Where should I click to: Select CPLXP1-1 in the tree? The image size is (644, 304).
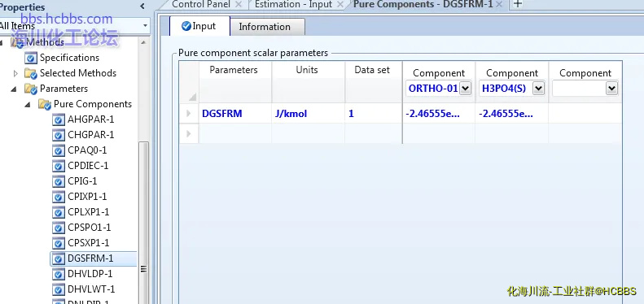[87, 212]
